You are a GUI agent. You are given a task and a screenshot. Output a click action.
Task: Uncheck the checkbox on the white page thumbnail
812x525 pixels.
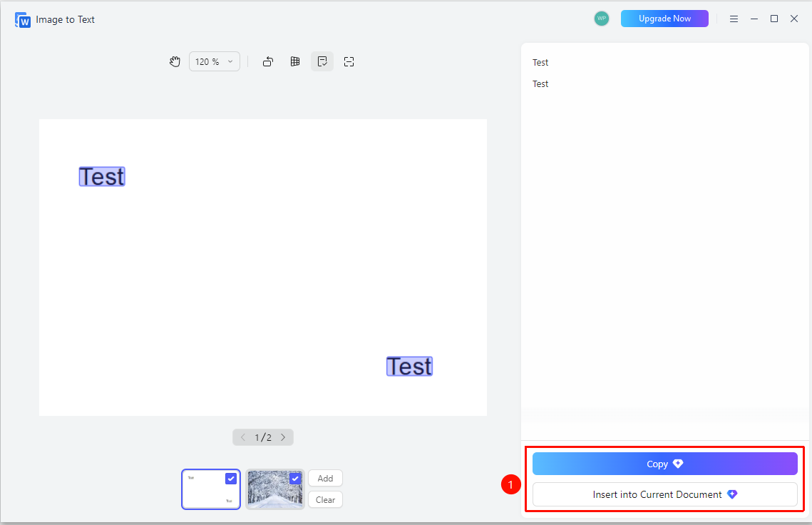coord(231,479)
